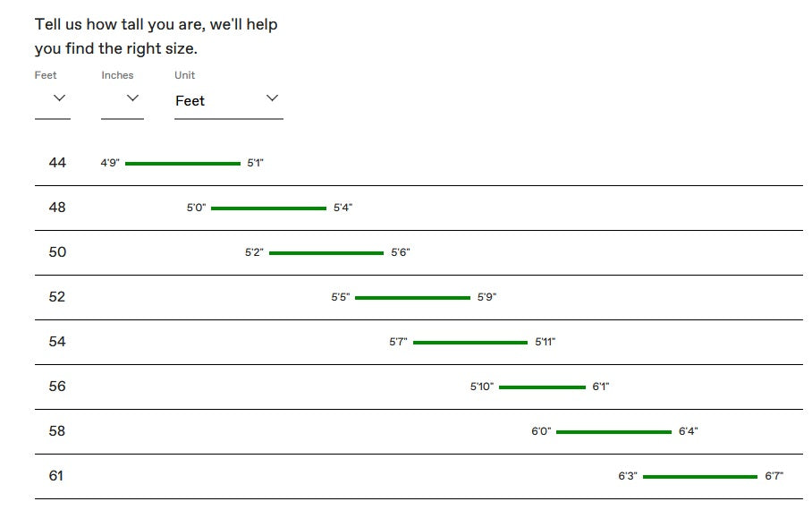Expand the Inches dropdown
The height and width of the screenshot is (510, 812).
[x=123, y=99]
